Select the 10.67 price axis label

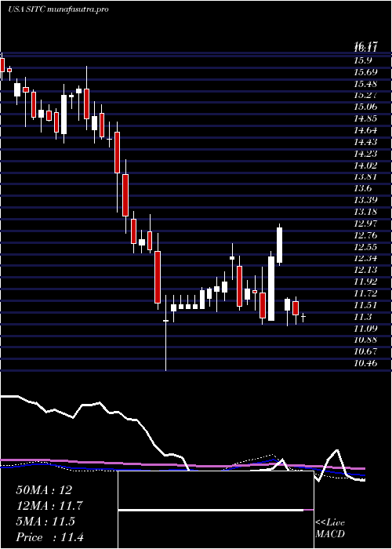366,351
